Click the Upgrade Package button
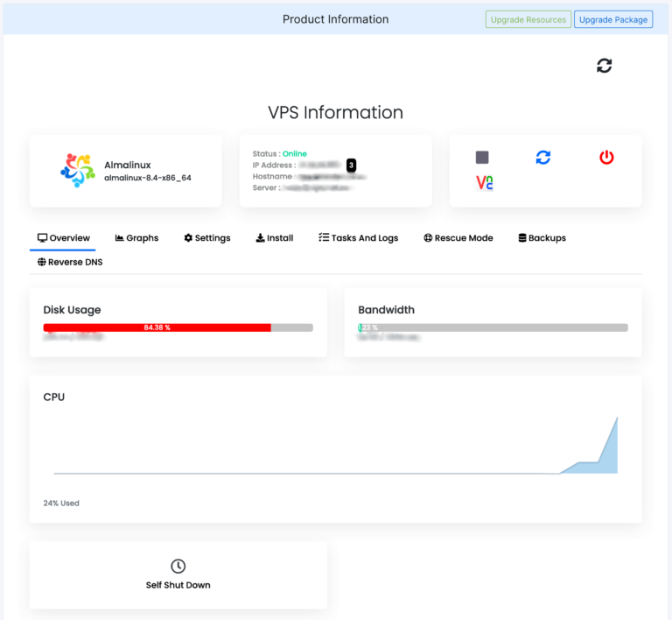This screenshot has height=620, width=672. click(x=613, y=19)
